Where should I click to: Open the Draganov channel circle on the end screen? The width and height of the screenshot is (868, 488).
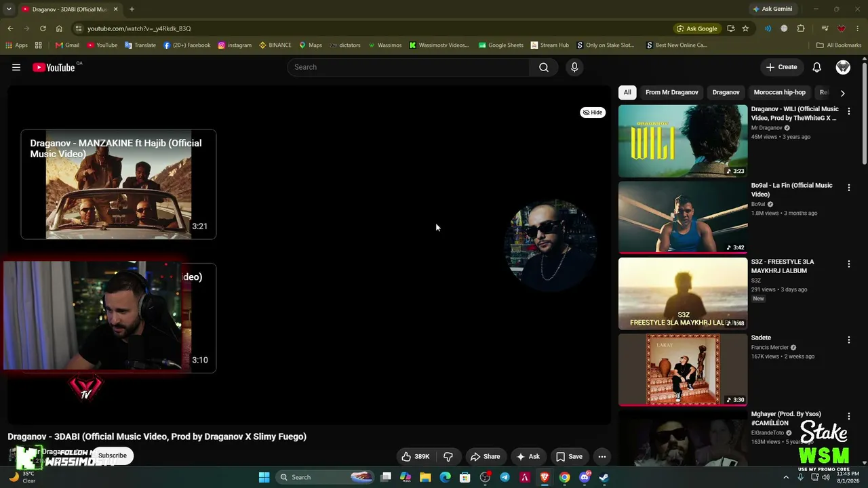tap(551, 245)
